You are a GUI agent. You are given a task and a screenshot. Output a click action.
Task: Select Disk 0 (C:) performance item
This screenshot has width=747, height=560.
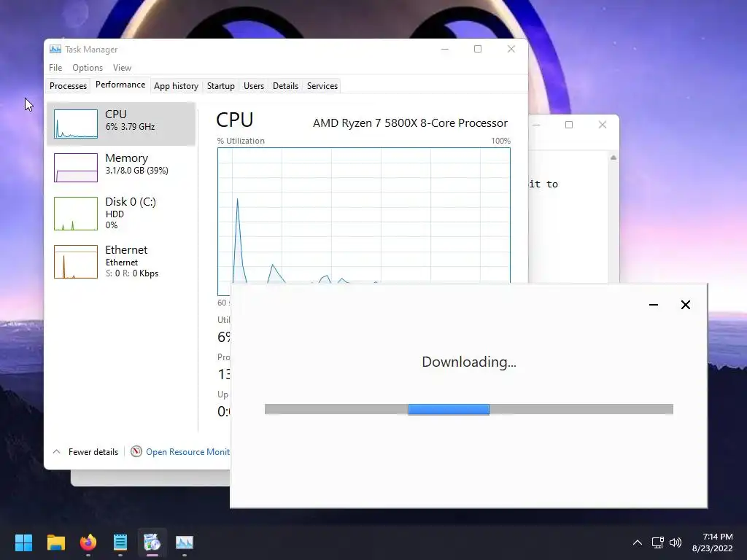click(x=121, y=214)
